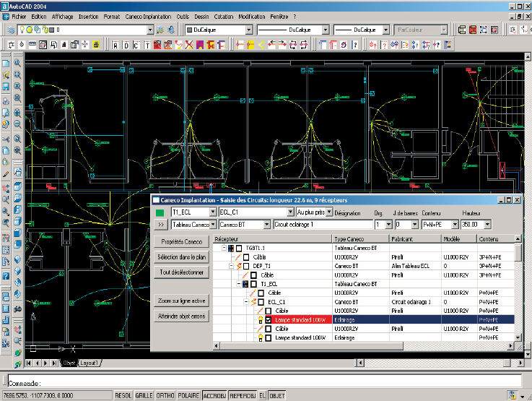
Task: Toggle the ACCROBJ status bar mode
Action: click(x=214, y=395)
